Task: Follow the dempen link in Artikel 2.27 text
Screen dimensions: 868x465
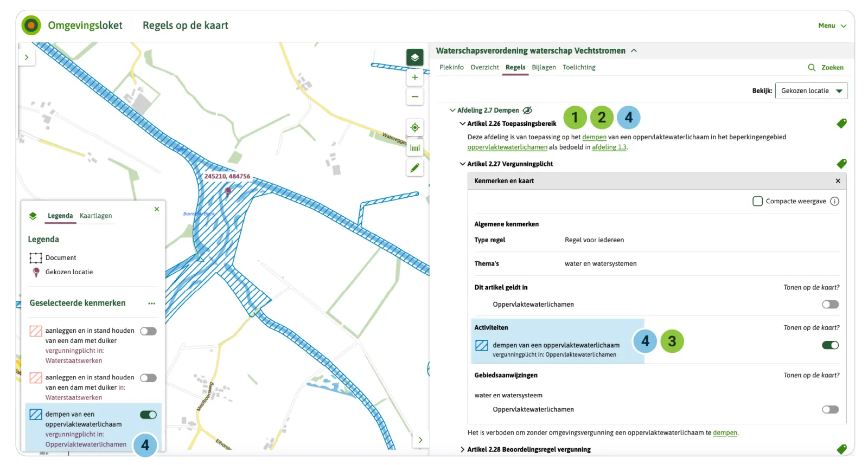Action: pos(725,432)
